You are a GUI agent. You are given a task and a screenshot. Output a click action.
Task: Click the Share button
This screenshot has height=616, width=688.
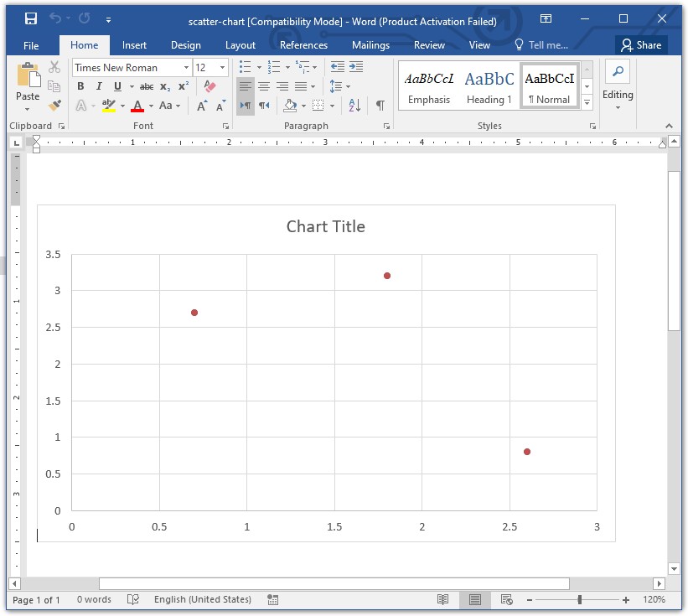[642, 45]
